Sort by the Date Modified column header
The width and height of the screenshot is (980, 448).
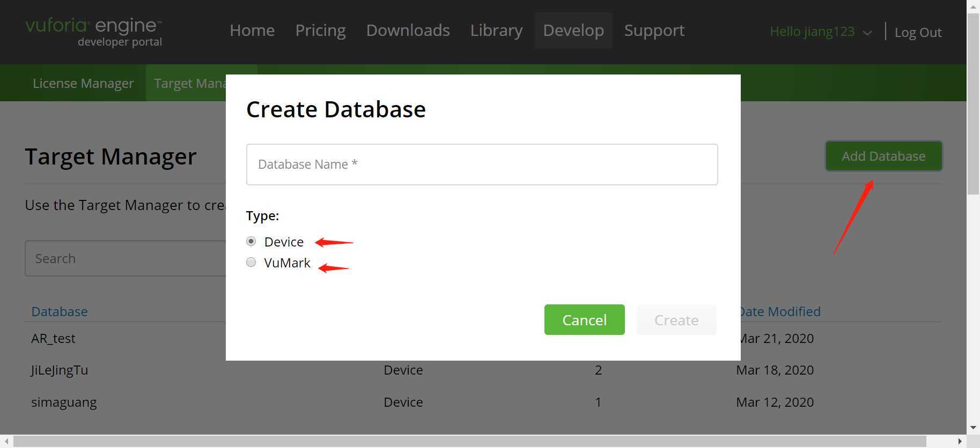pos(780,311)
